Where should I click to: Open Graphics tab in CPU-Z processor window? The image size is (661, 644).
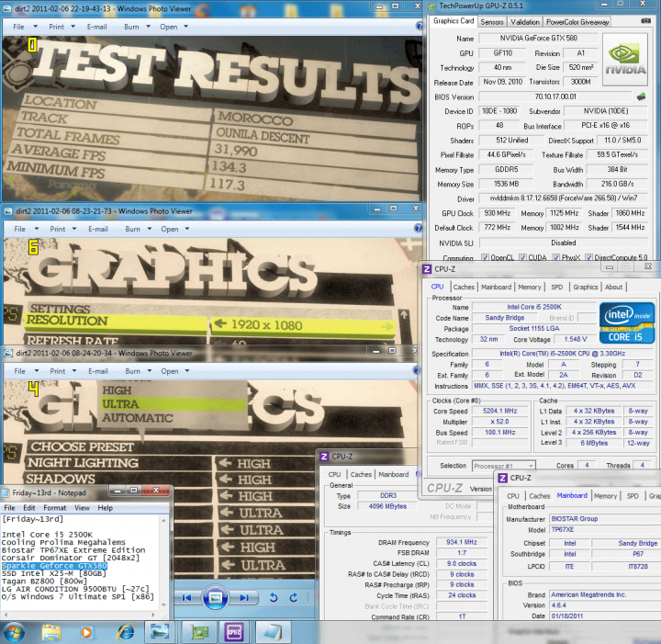585,287
